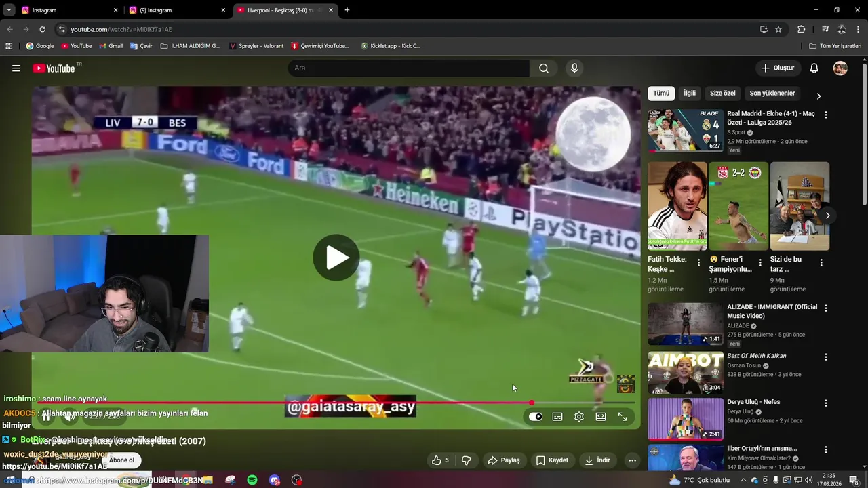
Task: Open the Google apps grid in bookmarks bar
Action: (9, 46)
